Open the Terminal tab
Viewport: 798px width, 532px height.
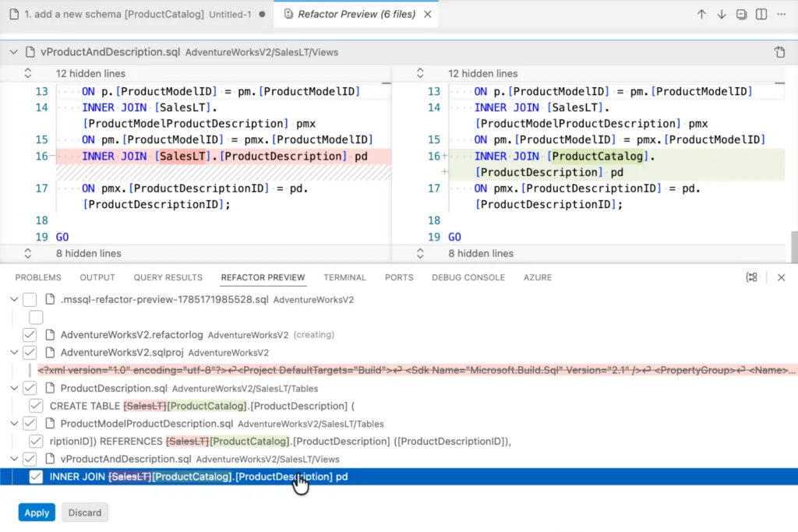tap(344, 277)
